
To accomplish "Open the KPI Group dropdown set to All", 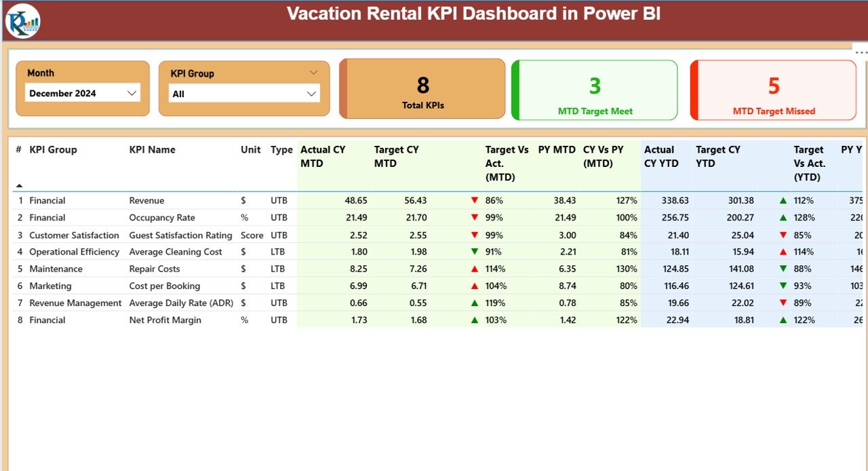I will [244, 94].
